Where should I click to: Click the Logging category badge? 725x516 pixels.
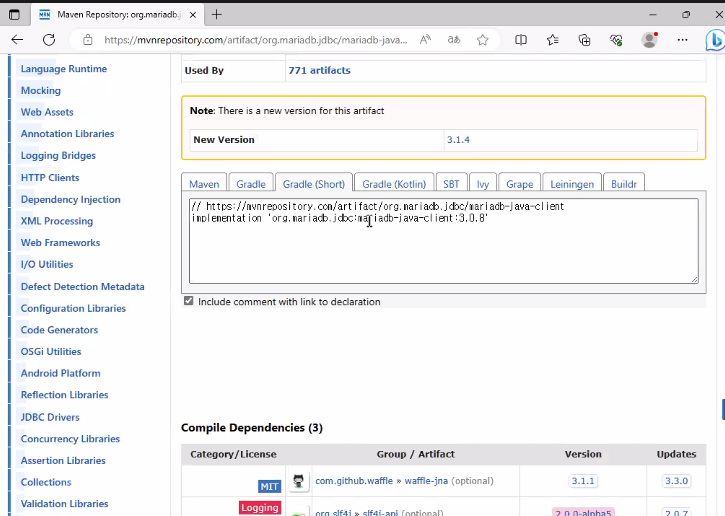tap(260, 508)
